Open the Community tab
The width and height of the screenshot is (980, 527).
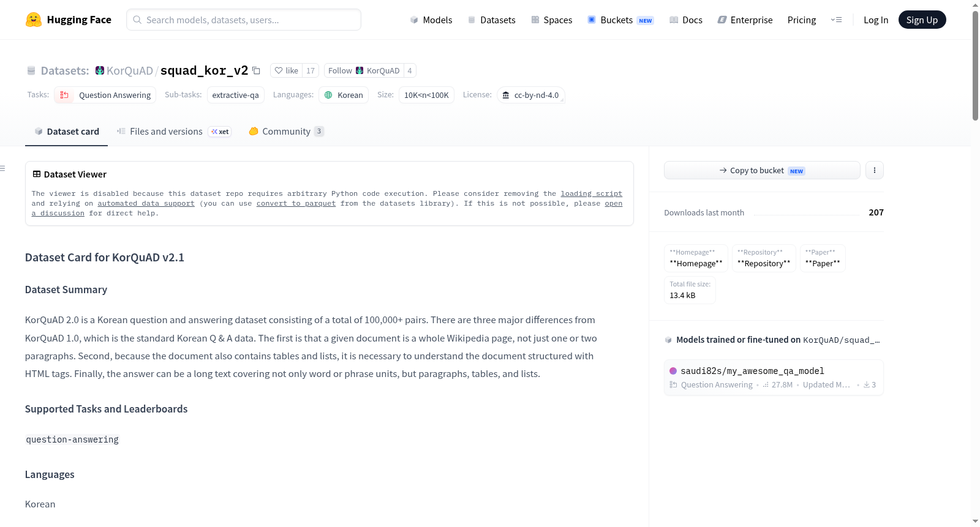coord(286,132)
